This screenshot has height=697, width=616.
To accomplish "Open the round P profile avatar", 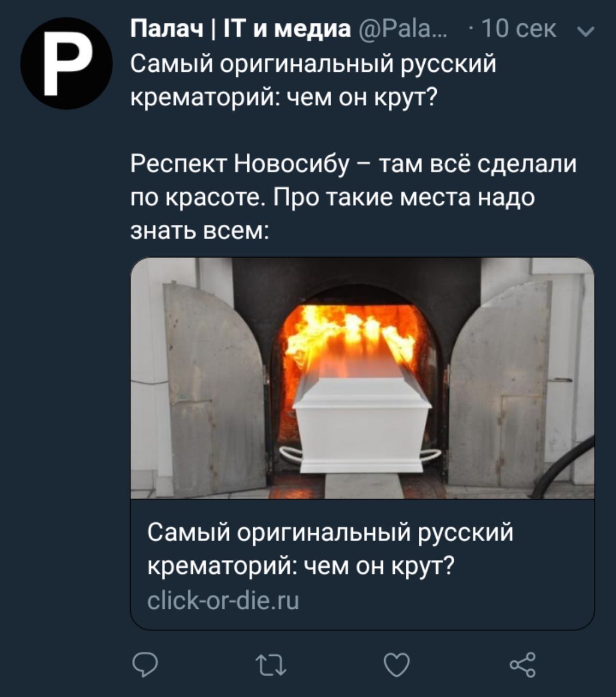I will 66,63.
